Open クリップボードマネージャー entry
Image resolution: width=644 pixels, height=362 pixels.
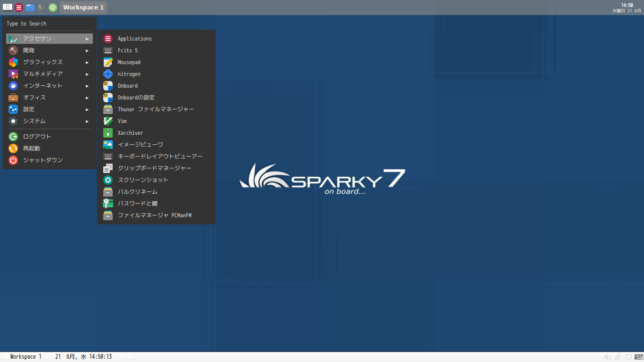click(x=156, y=168)
